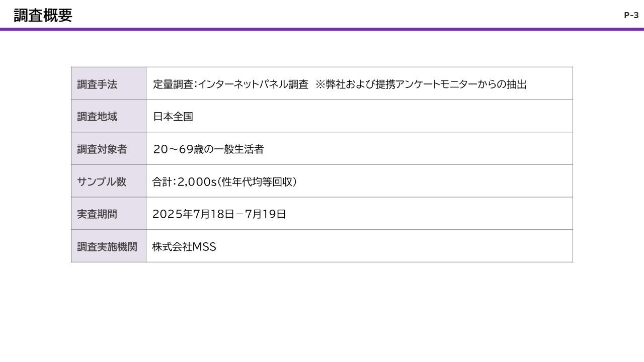The width and height of the screenshot is (644, 362).
Task: Select the 調査対象者 header cell
Action: click(102, 149)
